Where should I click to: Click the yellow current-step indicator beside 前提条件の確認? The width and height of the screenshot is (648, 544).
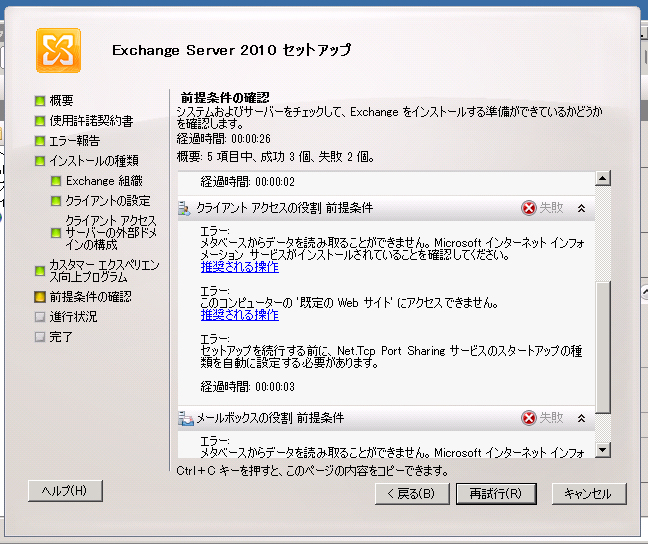[40, 297]
